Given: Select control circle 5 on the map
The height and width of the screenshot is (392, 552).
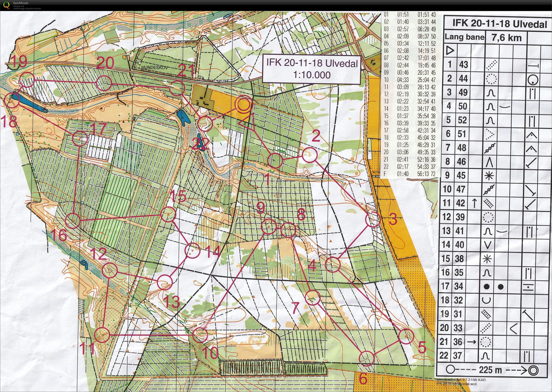Looking at the screenshot, I should click(406, 337).
